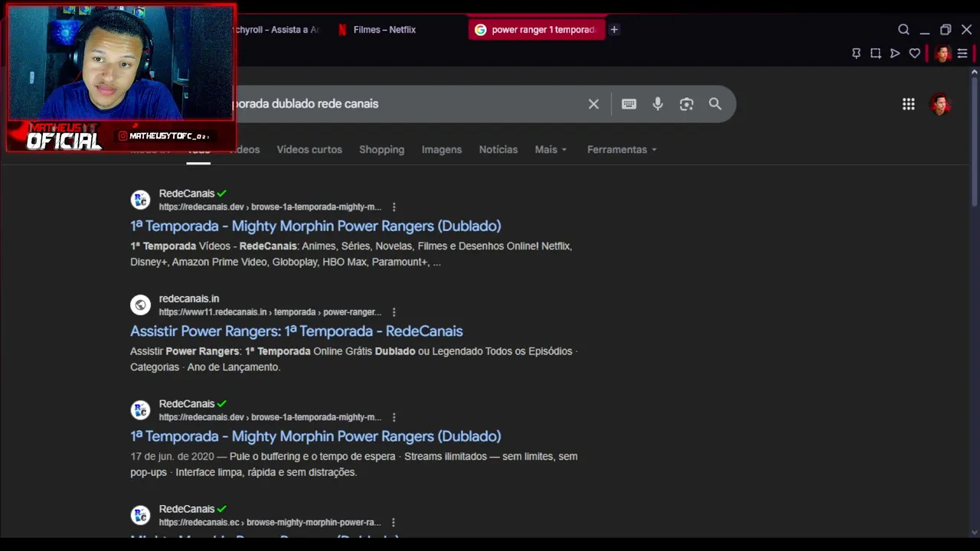
Task: Open the Pinboards pin icon
Action: [x=856, y=54]
